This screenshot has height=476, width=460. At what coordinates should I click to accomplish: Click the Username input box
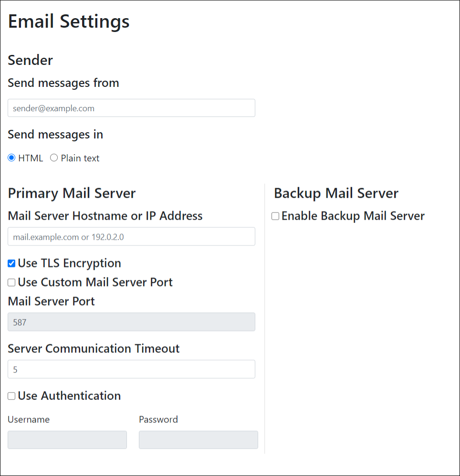67,440
